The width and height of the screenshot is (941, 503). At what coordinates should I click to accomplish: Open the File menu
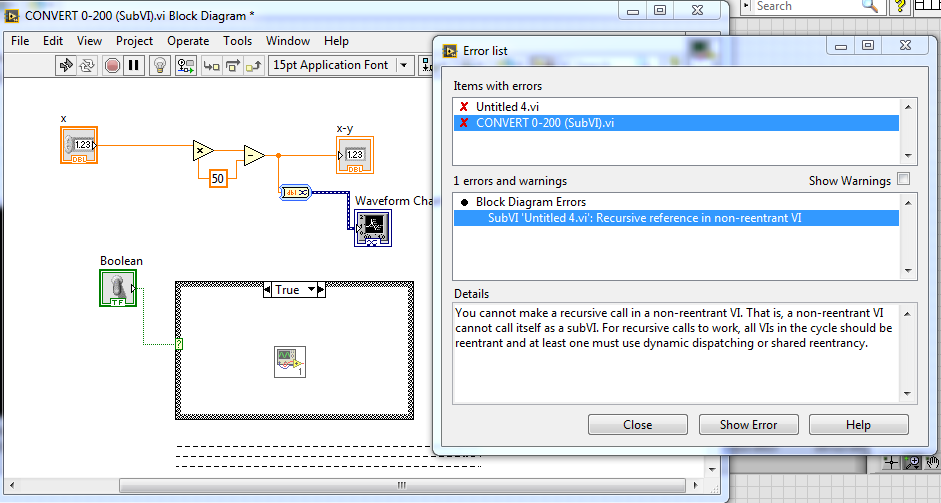pyautogui.click(x=20, y=41)
